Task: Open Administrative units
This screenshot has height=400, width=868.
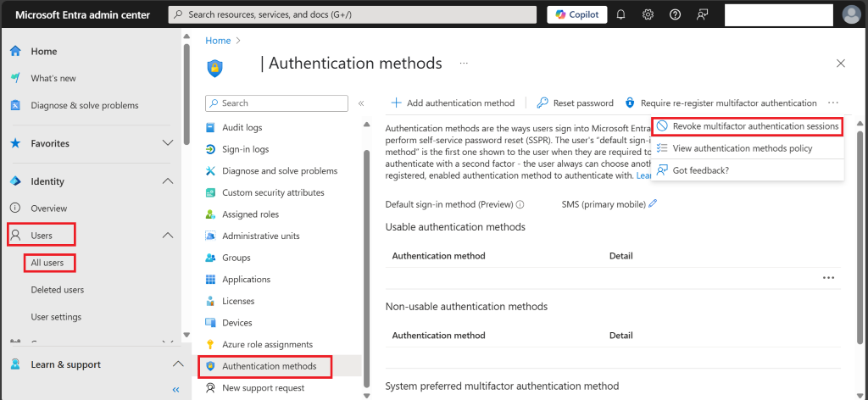Action: pos(261,236)
